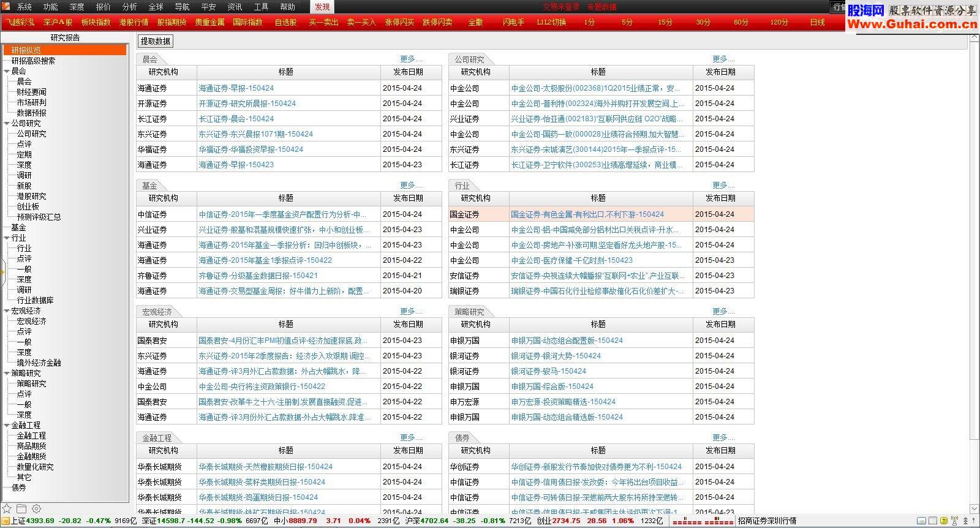Open the 分析 menu
Image resolution: width=980 pixels, height=528 pixels.
pyautogui.click(x=130, y=7)
